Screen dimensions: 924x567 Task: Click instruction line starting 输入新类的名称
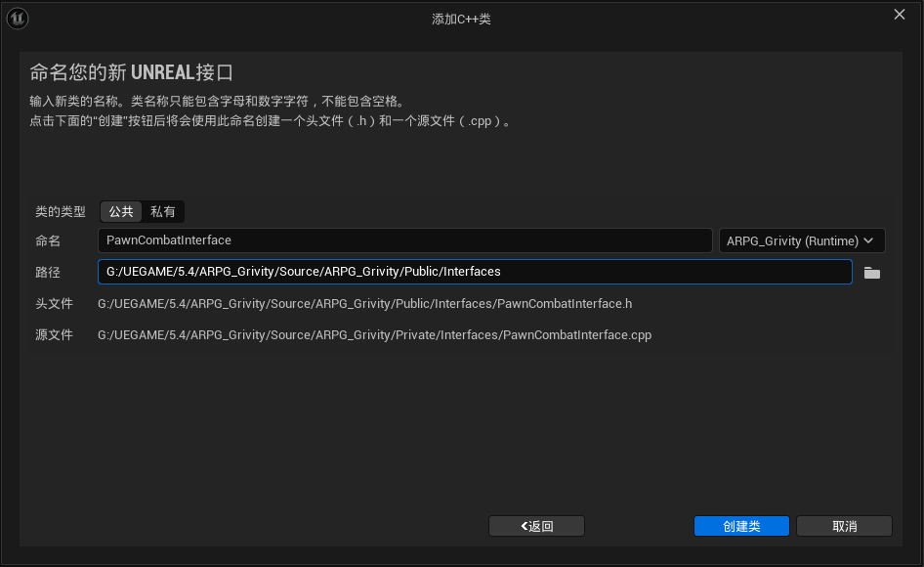(x=219, y=101)
